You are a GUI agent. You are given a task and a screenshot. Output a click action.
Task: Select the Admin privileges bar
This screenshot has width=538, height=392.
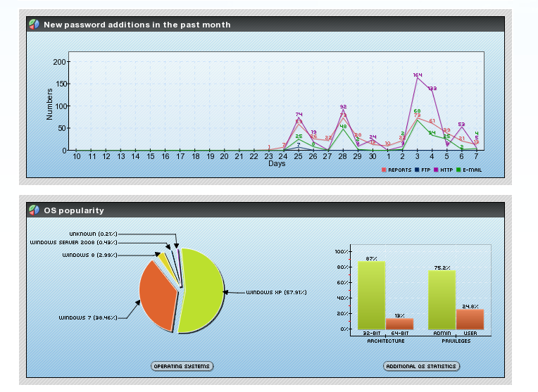(442, 300)
